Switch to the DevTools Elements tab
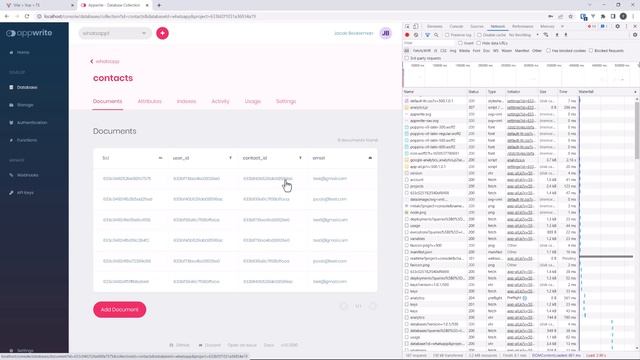This screenshot has height=360, width=640. click(435, 27)
